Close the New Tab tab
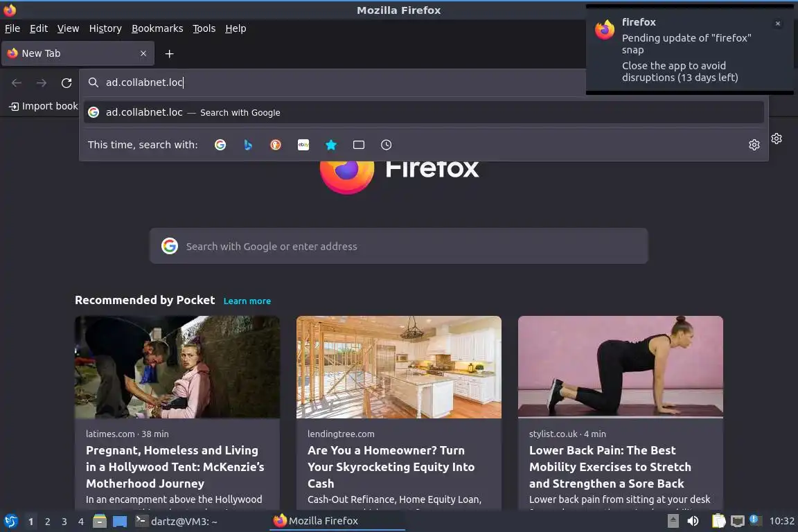Screen dimensions: 798x532 click(143, 53)
